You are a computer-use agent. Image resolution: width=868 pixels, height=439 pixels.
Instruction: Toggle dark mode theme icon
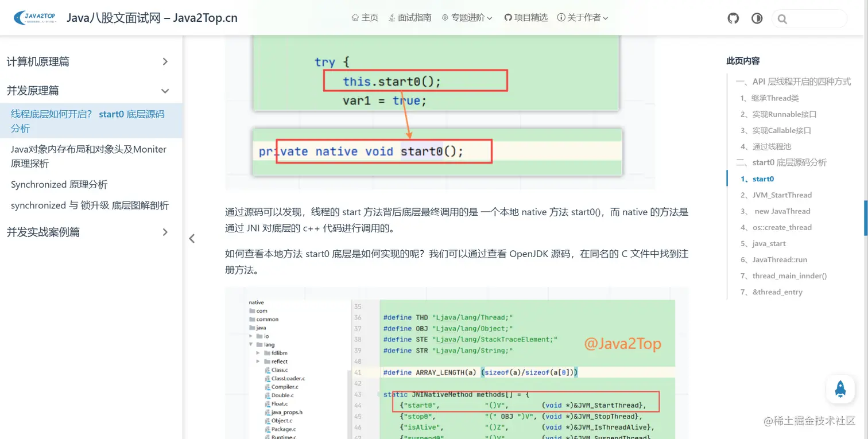[x=757, y=18]
